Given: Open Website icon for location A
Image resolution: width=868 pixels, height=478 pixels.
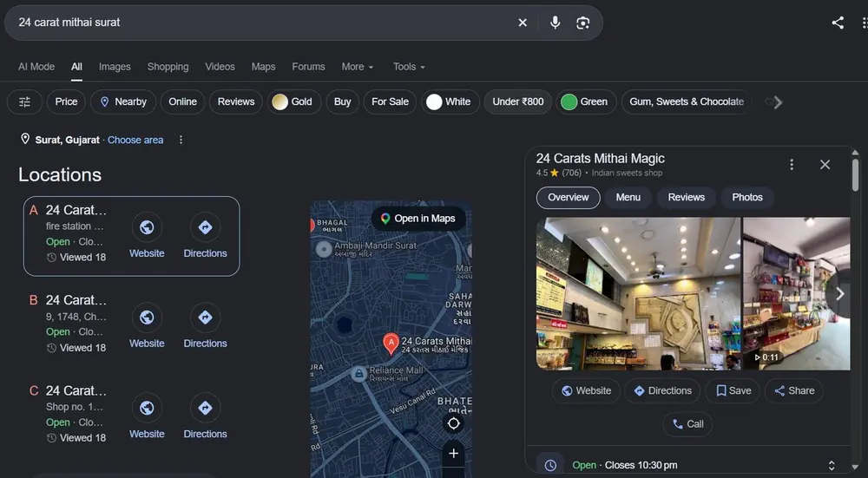Looking at the screenshot, I should point(147,227).
